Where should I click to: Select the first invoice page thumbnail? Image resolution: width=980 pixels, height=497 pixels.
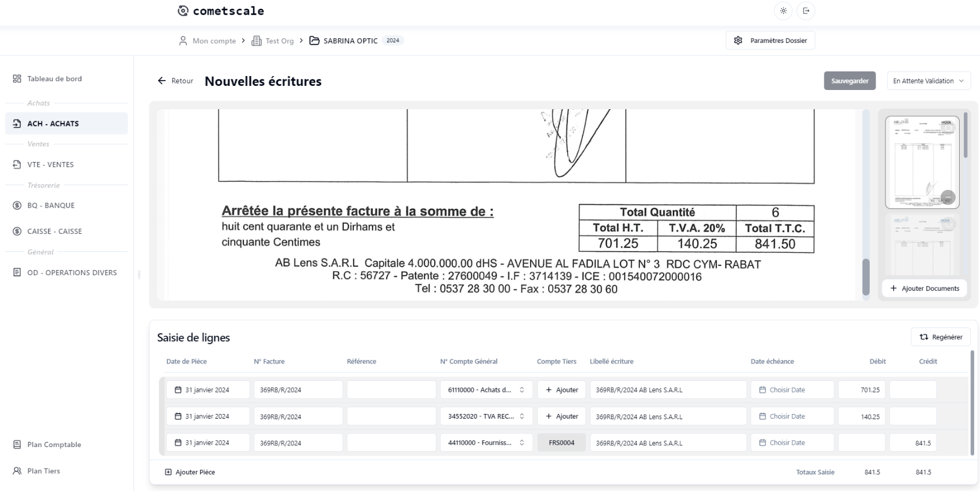921,161
